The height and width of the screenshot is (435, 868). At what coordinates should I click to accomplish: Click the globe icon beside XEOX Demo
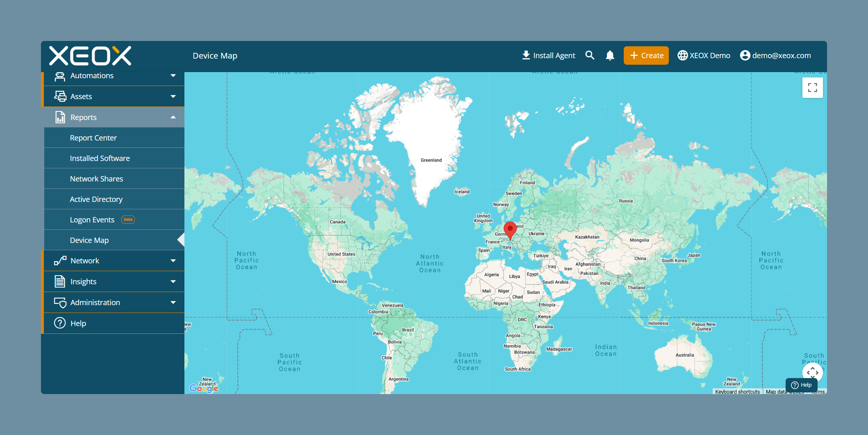pyautogui.click(x=682, y=55)
